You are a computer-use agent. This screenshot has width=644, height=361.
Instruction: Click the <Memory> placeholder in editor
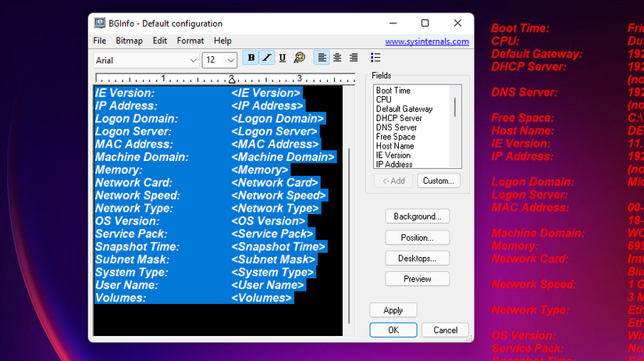point(260,170)
